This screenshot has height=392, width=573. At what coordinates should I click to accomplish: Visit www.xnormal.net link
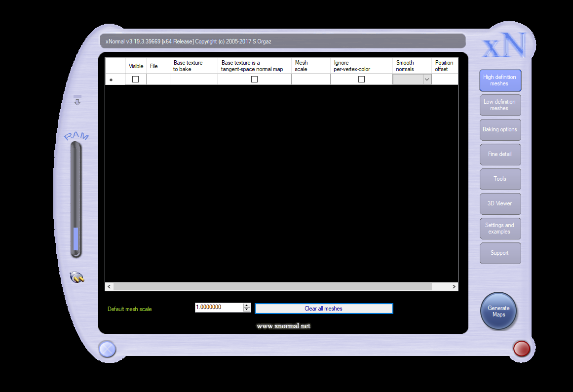tap(283, 326)
